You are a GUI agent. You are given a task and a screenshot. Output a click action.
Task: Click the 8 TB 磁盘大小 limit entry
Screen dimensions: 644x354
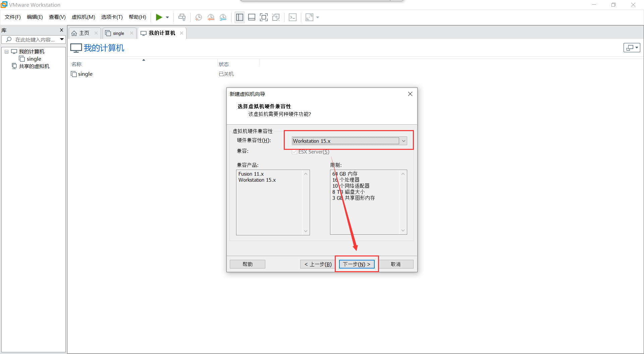click(x=348, y=192)
